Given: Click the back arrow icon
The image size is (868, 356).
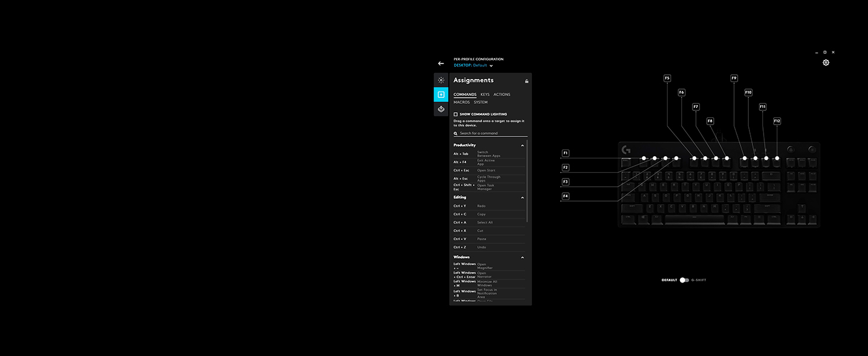Looking at the screenshot, I should [x=441, y=63].
